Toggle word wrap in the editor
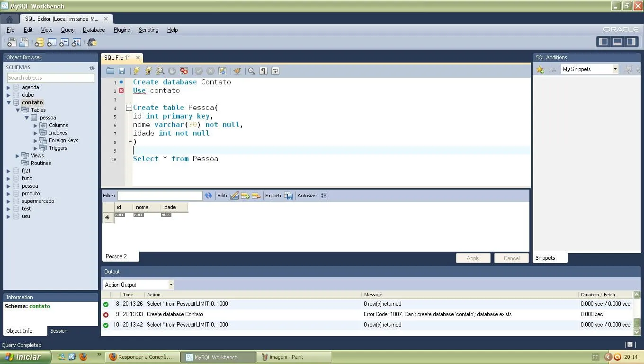644x364 pixels. [x=275, y=71]
